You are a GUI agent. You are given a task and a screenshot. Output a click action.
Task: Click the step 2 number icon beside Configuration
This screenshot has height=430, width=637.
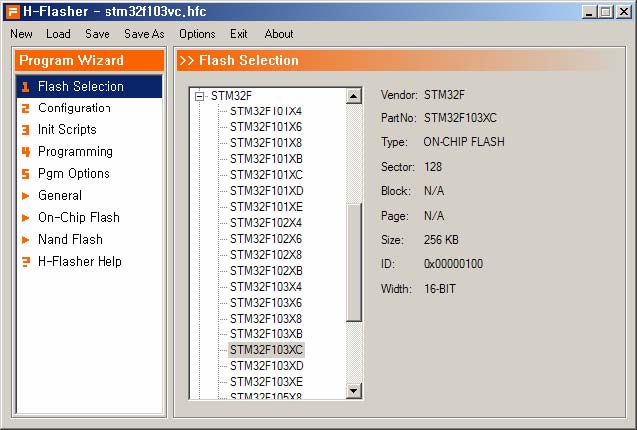[26, 108]
